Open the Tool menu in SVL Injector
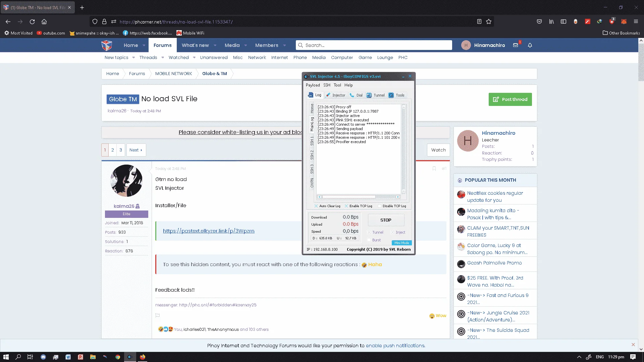 [x=337, y=85]
